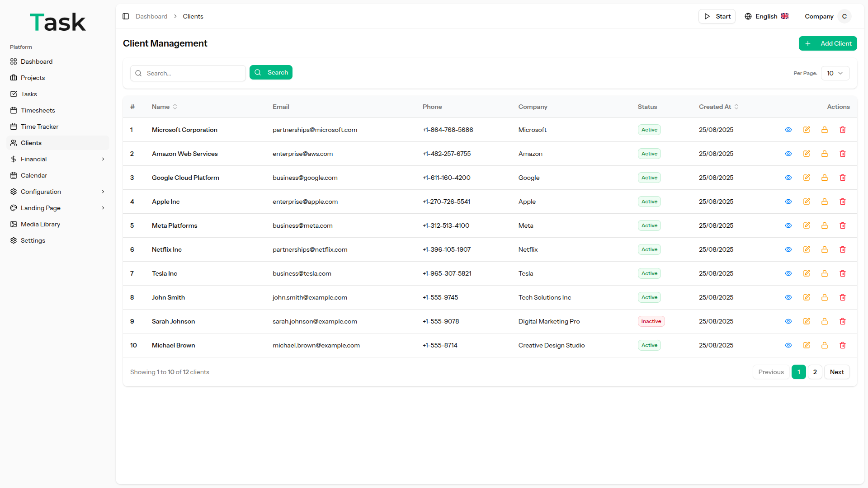Click the client search input field
Image resolution: width=868 pixels, height=488 pixels.
click(x=193, y=73)
